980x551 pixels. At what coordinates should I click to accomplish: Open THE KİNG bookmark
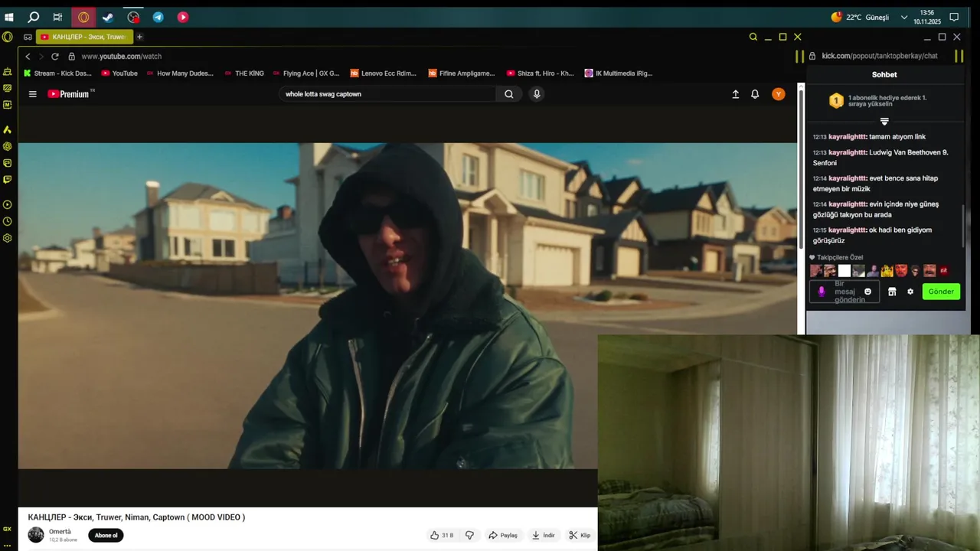(244, 73)
